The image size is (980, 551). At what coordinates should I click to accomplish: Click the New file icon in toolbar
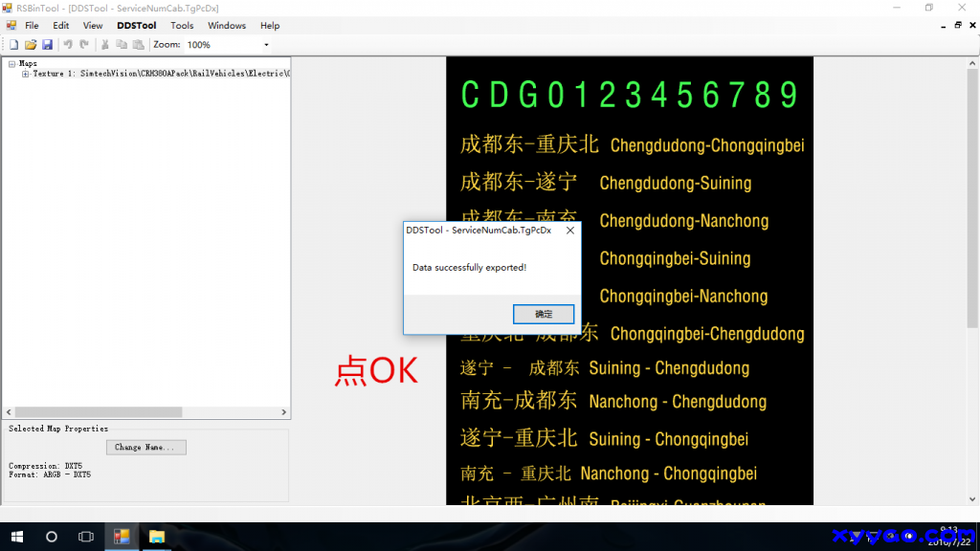click(14, 45)
